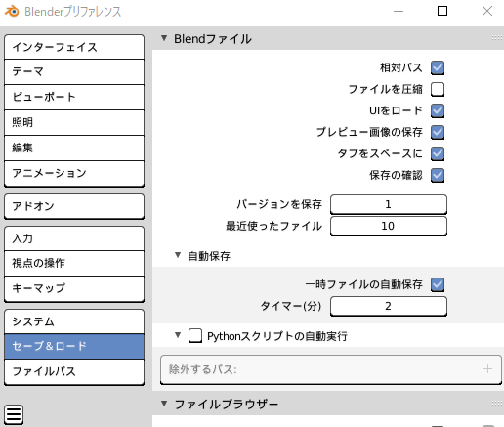
Task: Open the アニメーション section
Action: tap(74, 173)
